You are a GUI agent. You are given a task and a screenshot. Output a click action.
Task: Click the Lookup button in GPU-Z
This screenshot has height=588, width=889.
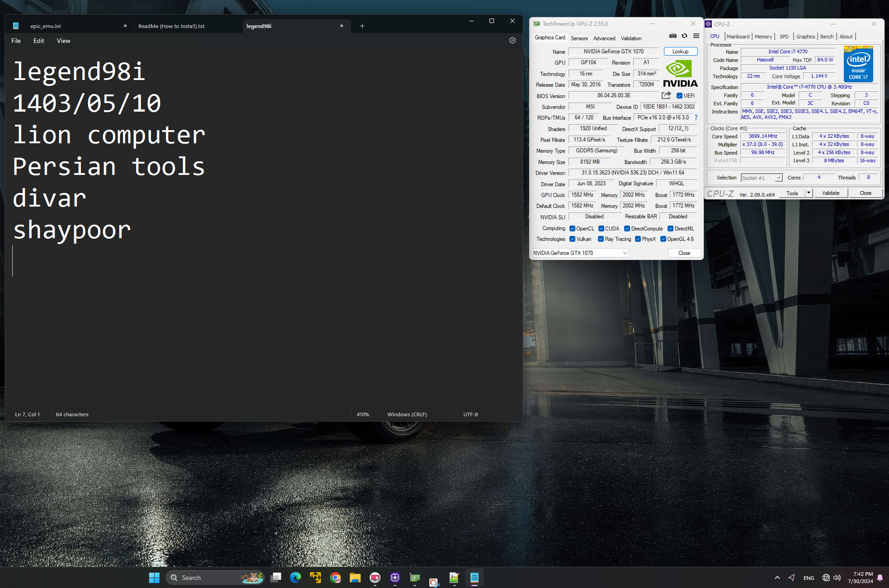(680, 52)
